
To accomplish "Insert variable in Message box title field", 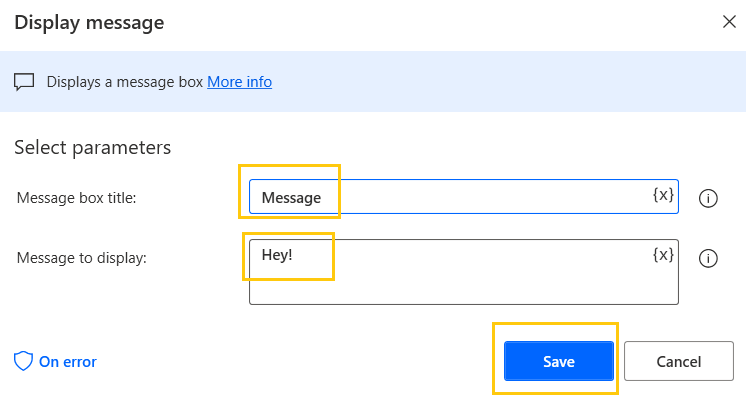I will coord(663,194).
